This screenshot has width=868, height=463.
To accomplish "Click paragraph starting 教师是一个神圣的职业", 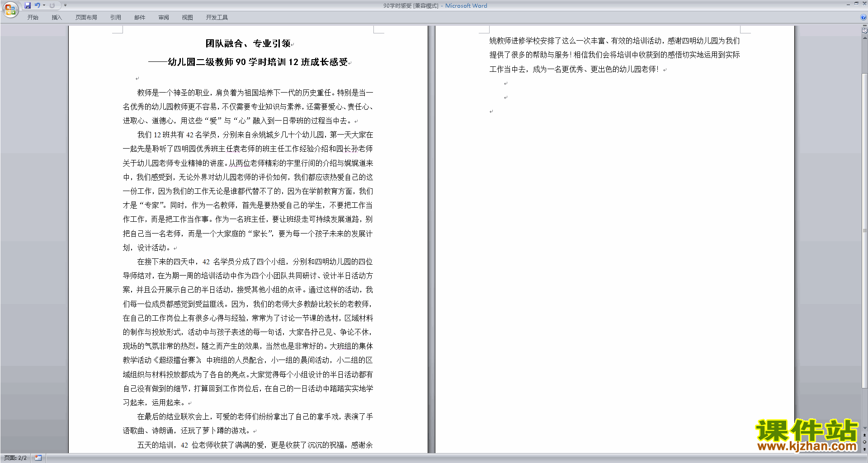I will coord(248,107).
